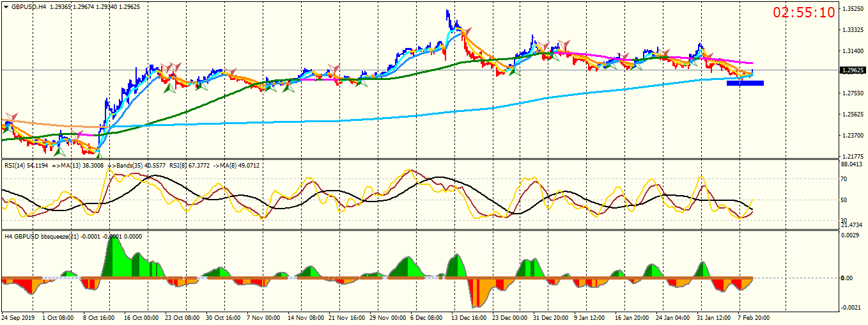Click the 24 Jan 04:00 time label

[674, 317]
